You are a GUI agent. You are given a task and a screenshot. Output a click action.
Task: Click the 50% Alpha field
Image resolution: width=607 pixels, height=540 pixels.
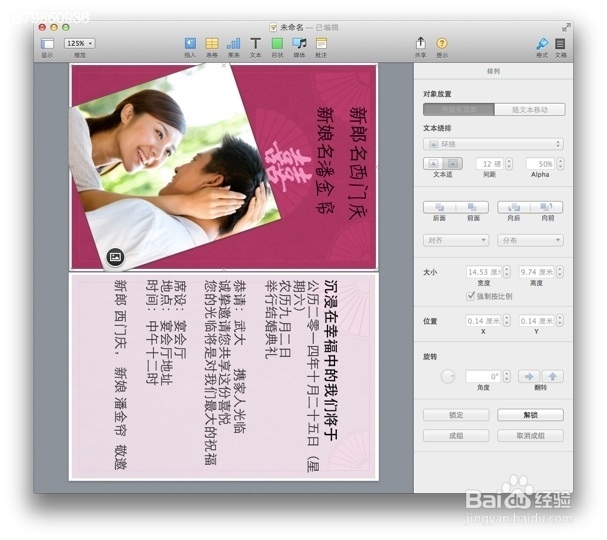(x=540, y=164)
